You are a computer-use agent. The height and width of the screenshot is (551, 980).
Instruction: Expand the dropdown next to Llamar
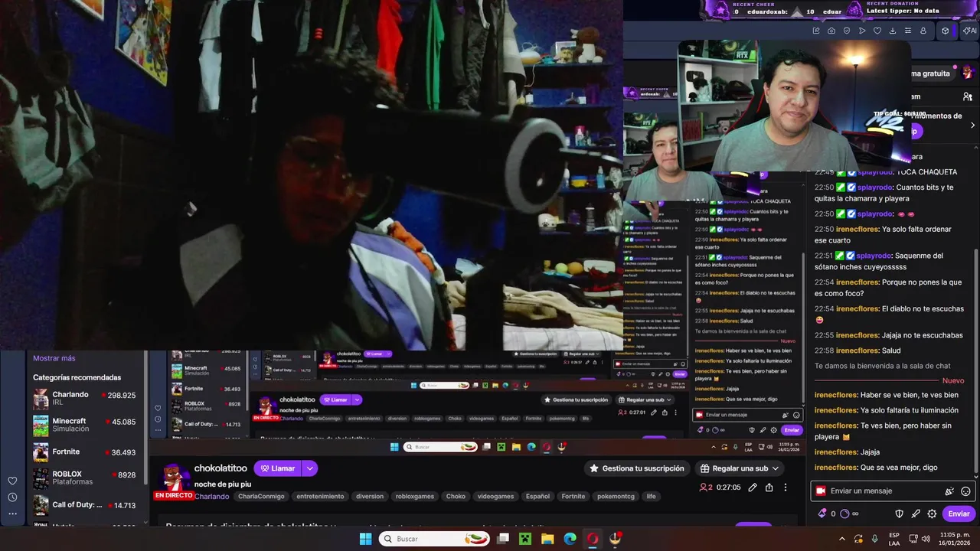[310, 468]
